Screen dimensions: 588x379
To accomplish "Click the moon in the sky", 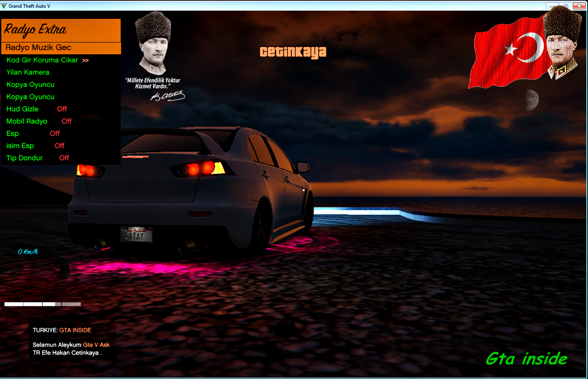I will coord(532,100).
